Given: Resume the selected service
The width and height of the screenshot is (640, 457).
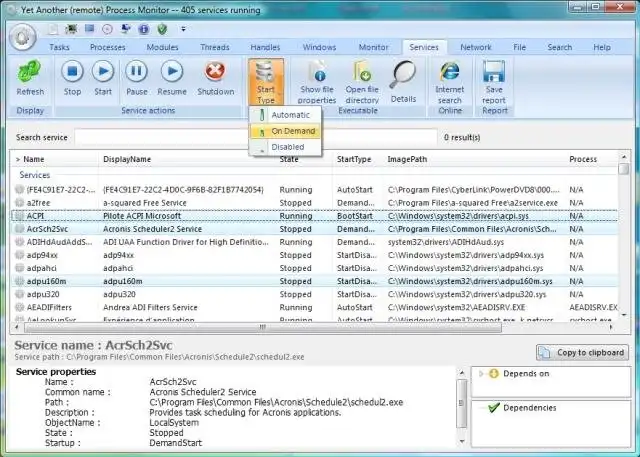Looking at the screenshot, I should 172,78.
